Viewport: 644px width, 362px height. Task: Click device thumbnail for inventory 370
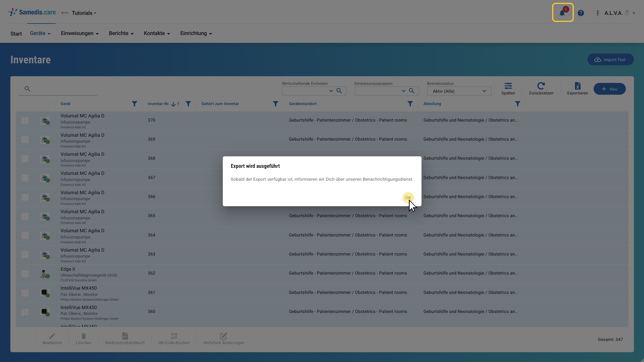click(45, 121)
